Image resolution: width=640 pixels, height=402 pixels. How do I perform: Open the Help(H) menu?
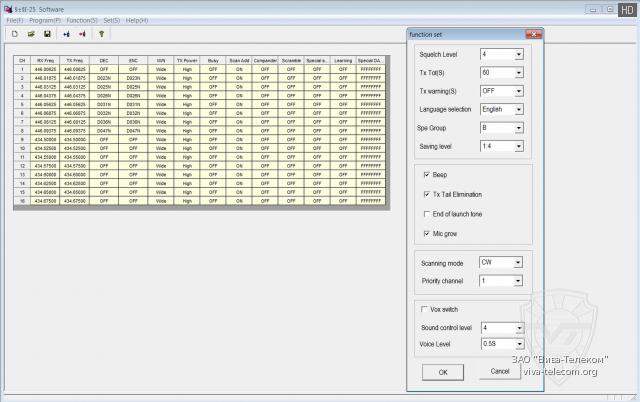point(137,20)
